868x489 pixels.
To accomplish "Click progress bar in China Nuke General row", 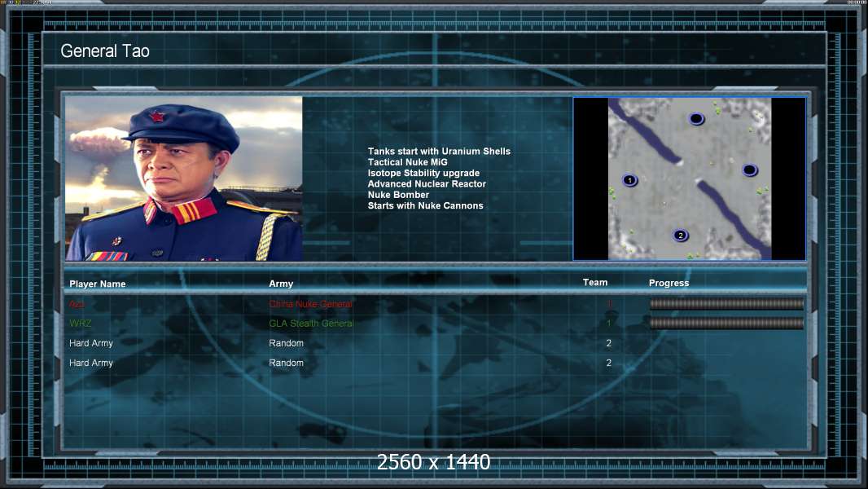I will tap(726, 303).
